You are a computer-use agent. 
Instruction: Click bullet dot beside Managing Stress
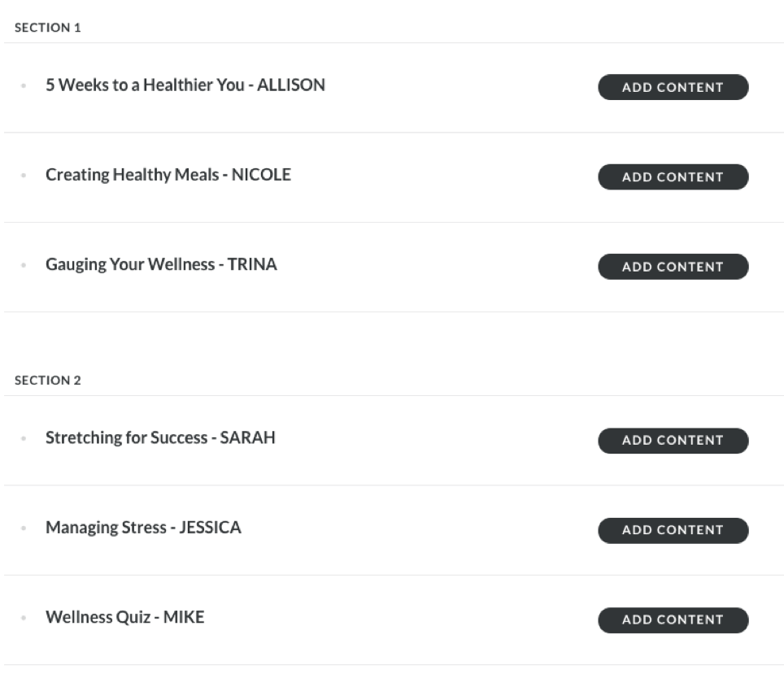tap(24, 528)
